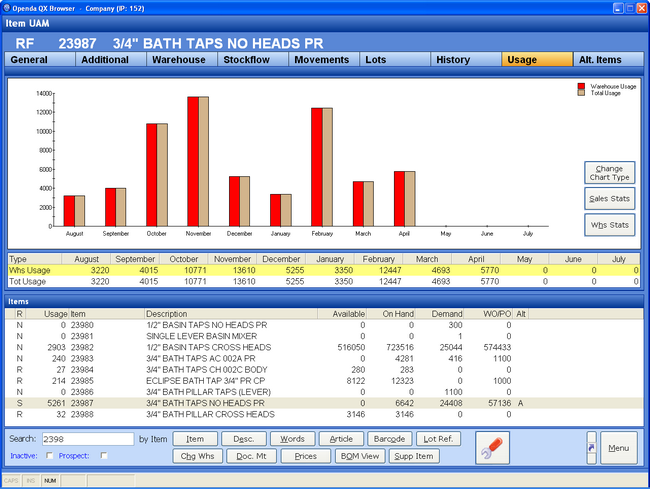This screenshot has height=489, width=650.
Task: Open the Alt. Items tab
Action: click(x=609, y=60)
